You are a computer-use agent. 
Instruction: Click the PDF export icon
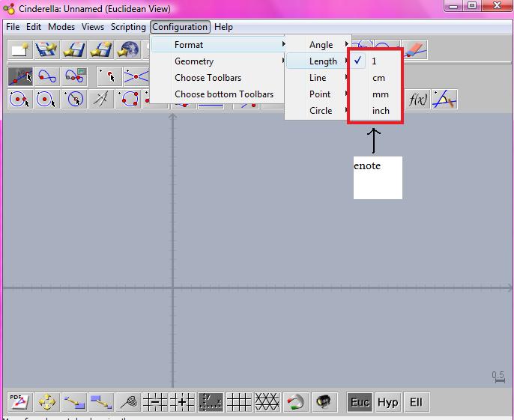pyautogui.click(x=19, y=402)
